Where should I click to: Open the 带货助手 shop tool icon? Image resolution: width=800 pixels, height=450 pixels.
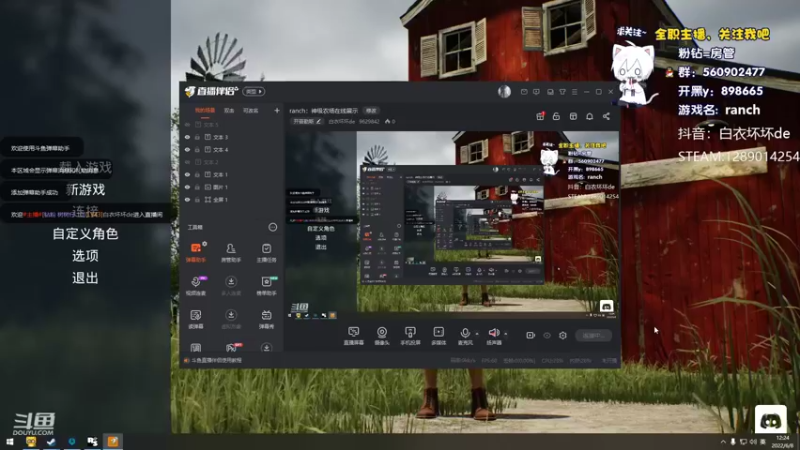[266, 286]
